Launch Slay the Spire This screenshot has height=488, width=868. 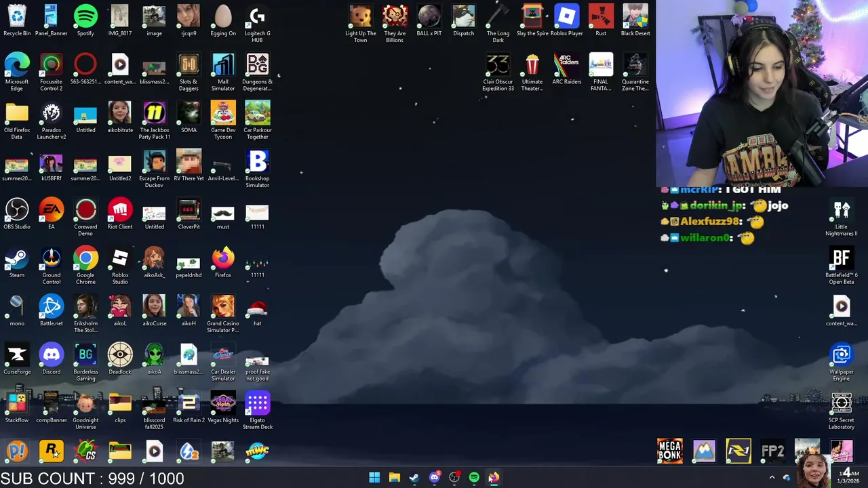[x=532, y=20]
